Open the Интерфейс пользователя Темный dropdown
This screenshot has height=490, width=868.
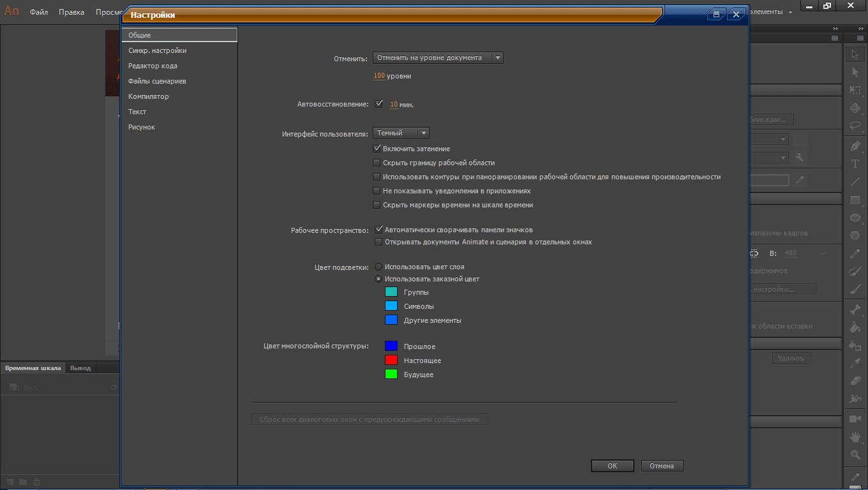[x=401, y=133]
